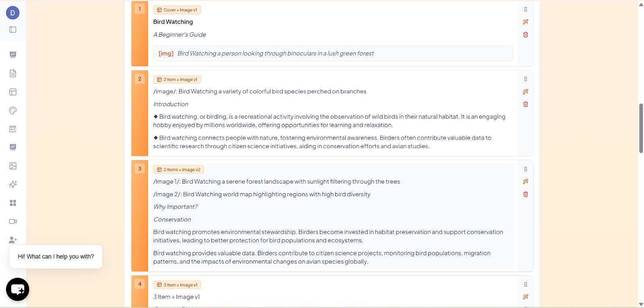Click the drag handle dots on slide 1
The width and height of the screenshot is (644, 308).
pos(526,9)
